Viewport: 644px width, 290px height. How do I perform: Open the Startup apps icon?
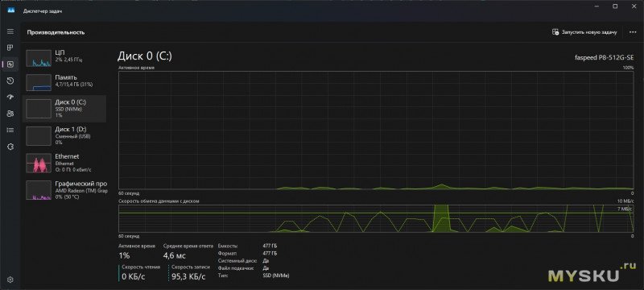tap(10, 97)
